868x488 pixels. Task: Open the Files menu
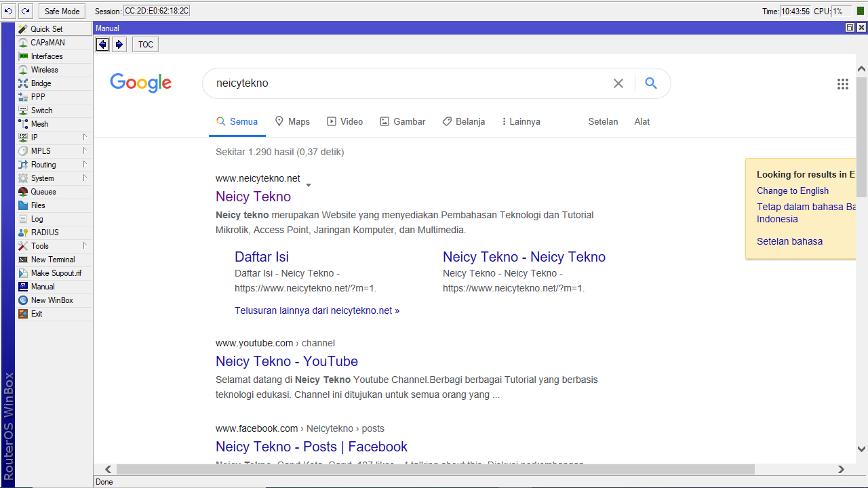click(54, 205)
